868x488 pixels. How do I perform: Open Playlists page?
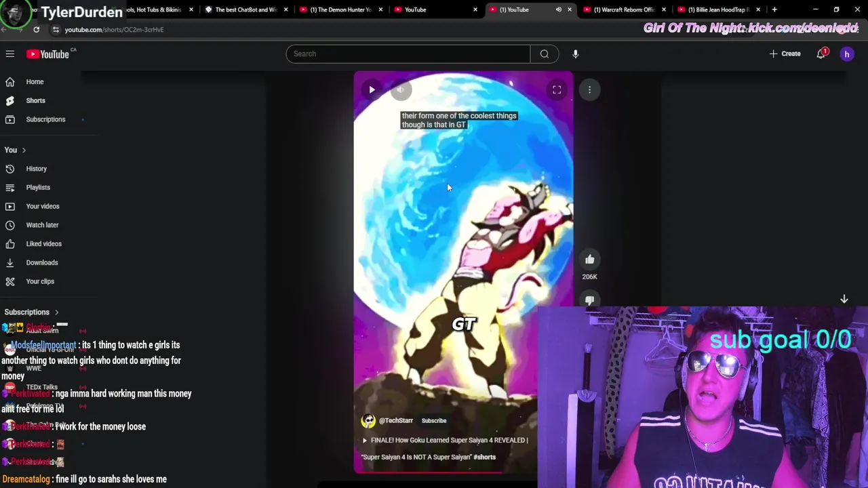38,187
